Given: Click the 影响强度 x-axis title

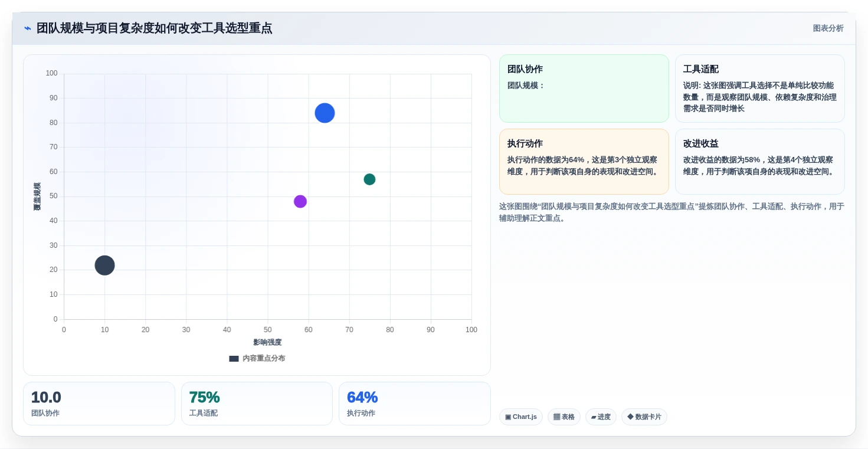Looking at the screenshot, I should [267, 342].
